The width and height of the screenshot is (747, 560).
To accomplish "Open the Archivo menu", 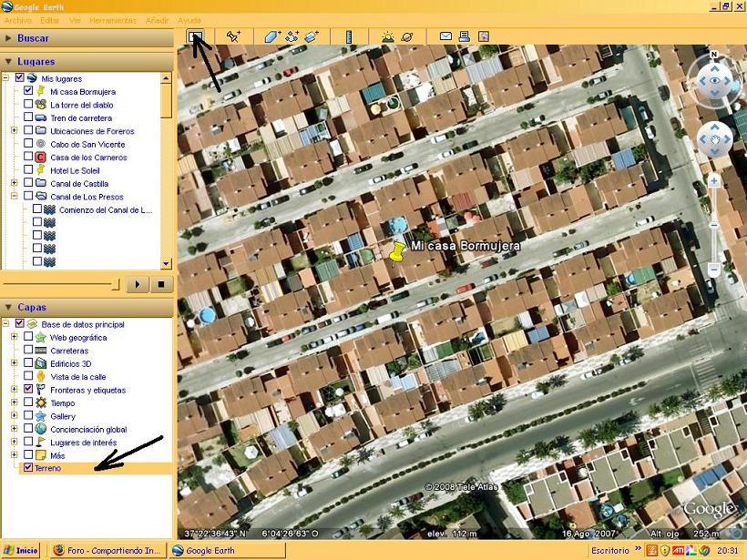I will [18, 20].
